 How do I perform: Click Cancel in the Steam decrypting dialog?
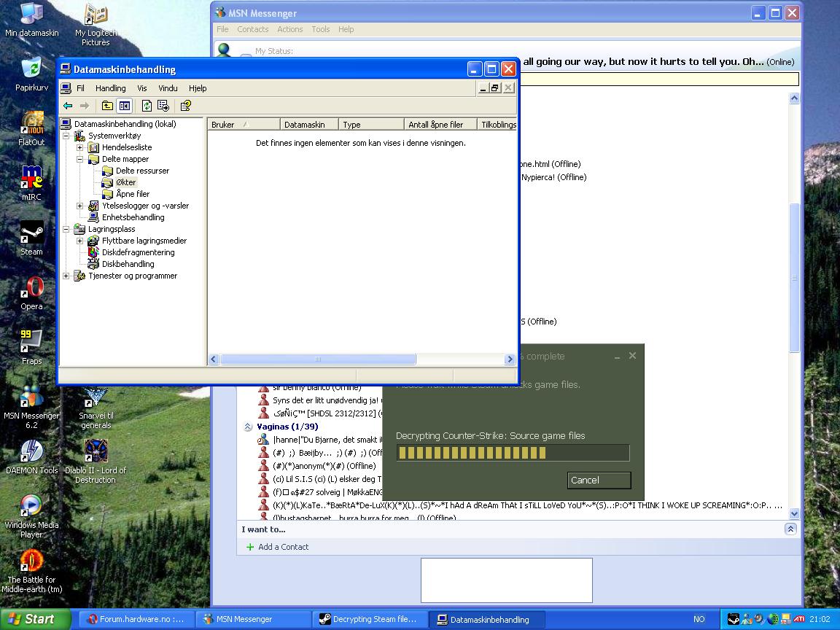(x=599, y=481)
